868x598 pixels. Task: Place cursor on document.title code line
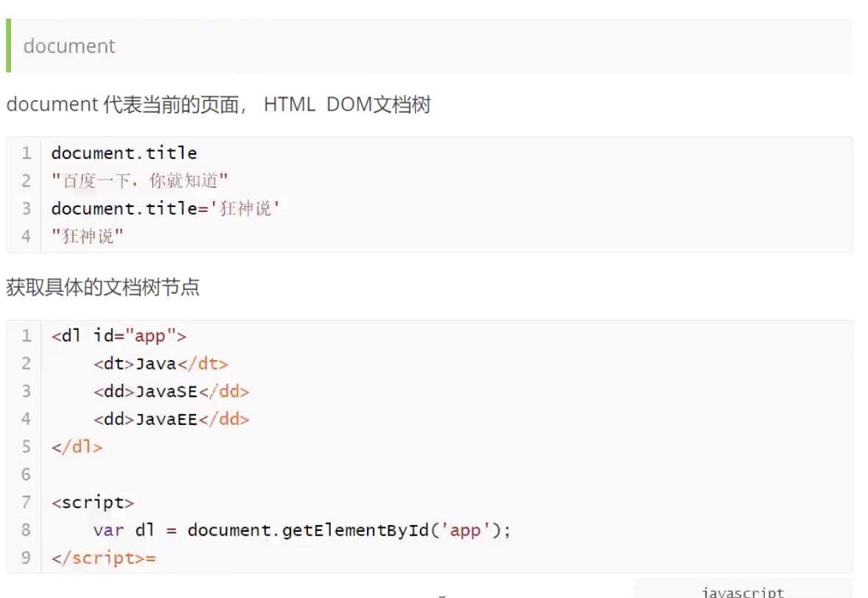[124, 153]
